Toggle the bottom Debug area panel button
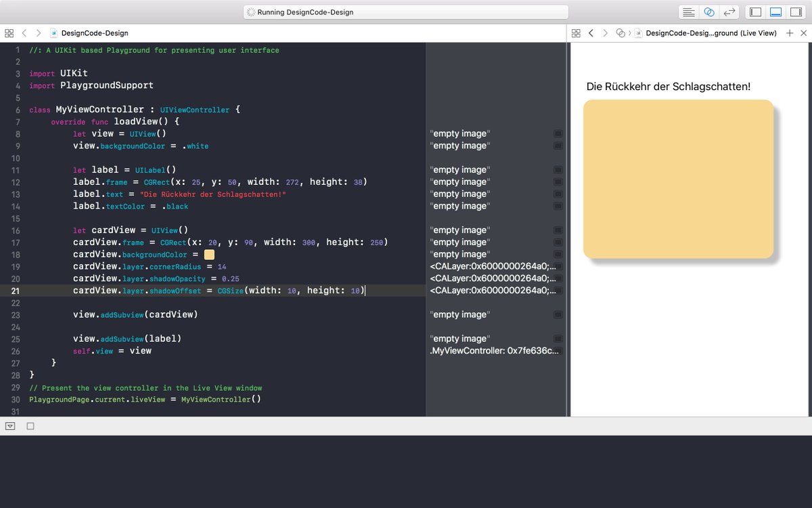Viewport: 812px width, 508px height. (x=776, y=12)
